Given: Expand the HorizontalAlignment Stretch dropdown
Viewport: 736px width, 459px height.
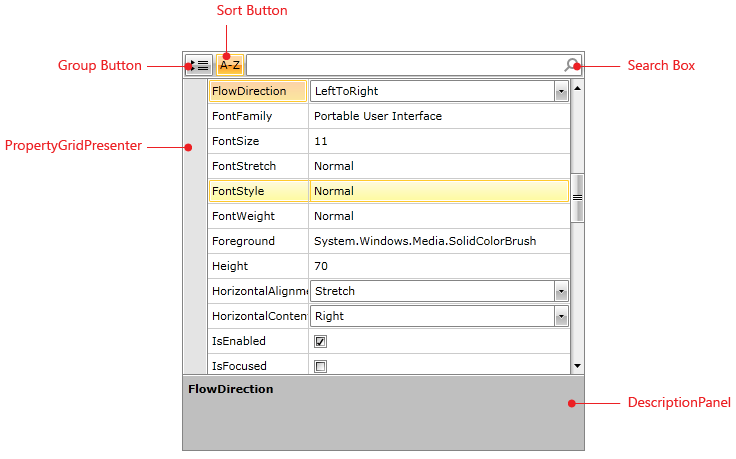Looking at the screenshot, I should click(x=561, y=291).
